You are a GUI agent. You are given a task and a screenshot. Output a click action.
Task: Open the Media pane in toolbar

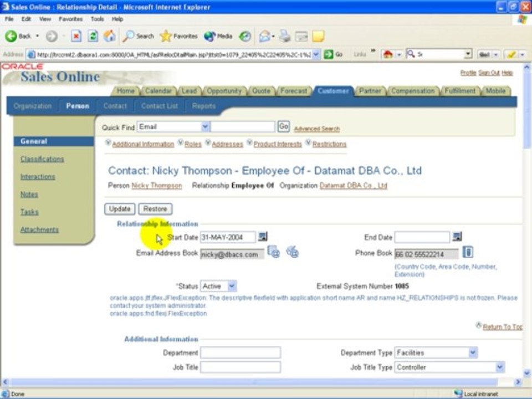pyautogui.click(x=218, y=36)
